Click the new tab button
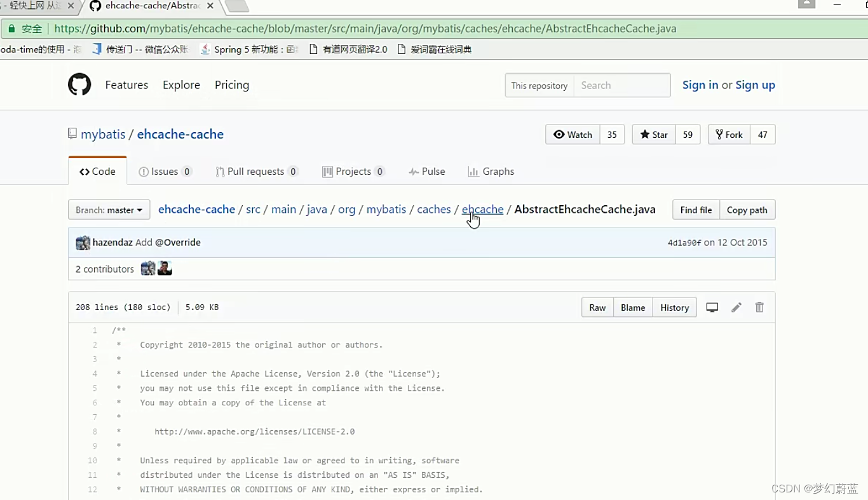The image size is (868, 500). (x=236, y=6)
